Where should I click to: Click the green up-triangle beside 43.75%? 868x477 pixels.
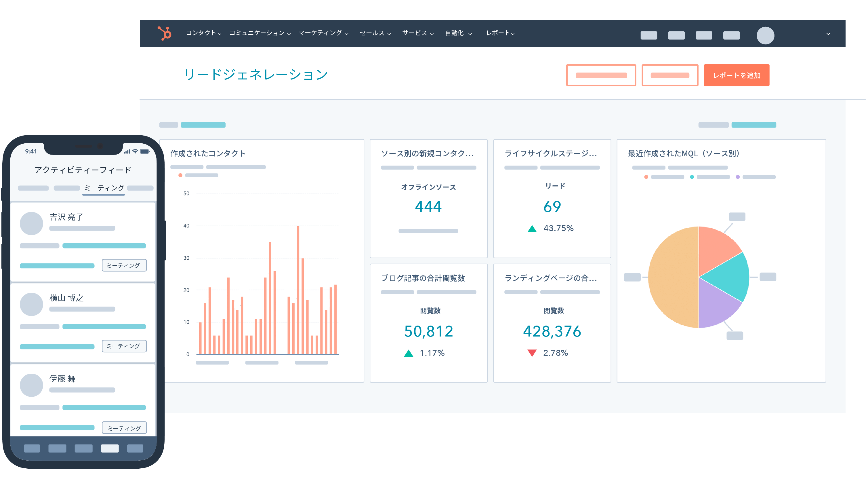pos(532,229)
